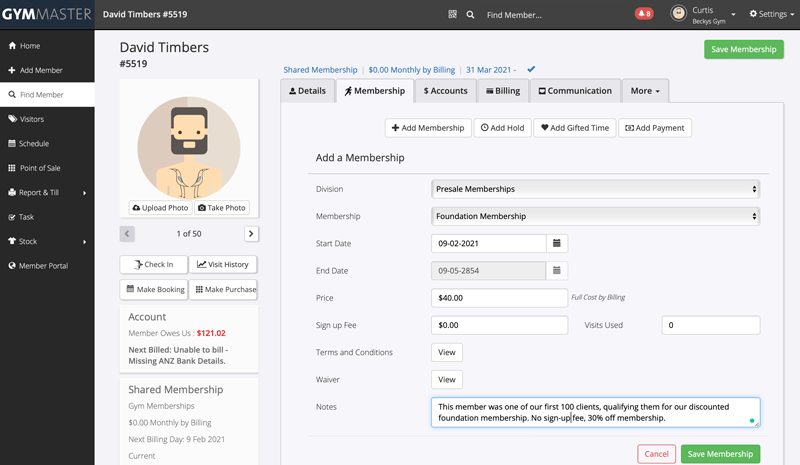
Task: Open the Division dropdown
Action: pyautogui.click(x=595, y=188)
